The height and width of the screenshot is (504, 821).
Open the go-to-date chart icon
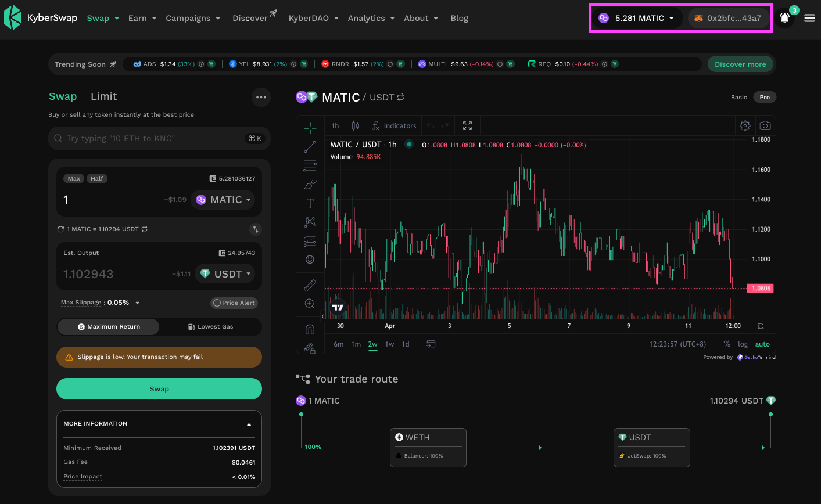point(431,344)
